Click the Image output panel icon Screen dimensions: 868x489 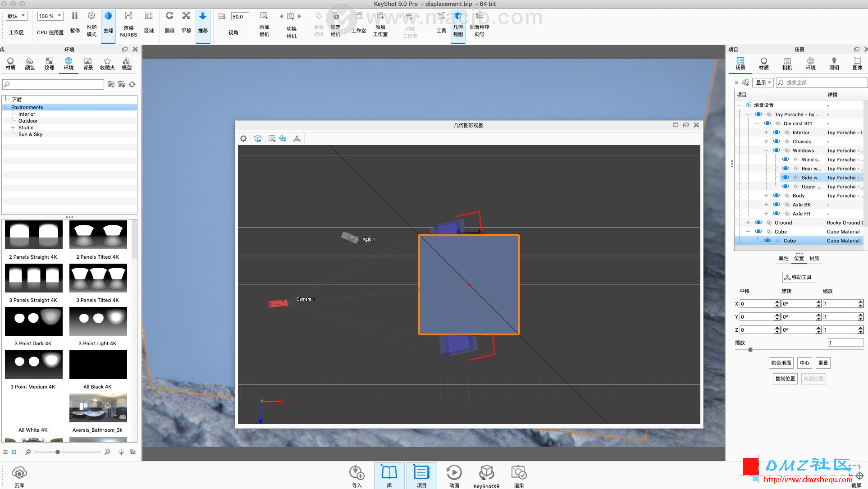point(857,64)
